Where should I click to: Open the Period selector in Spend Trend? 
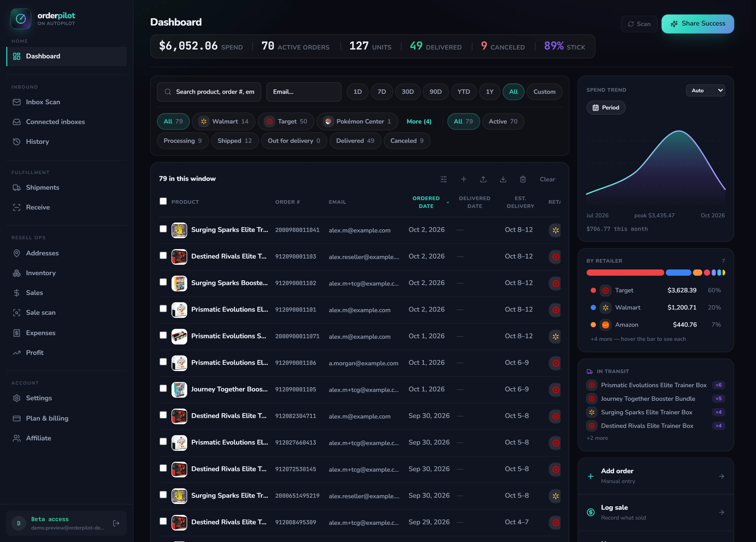click(x=606, y=108)
